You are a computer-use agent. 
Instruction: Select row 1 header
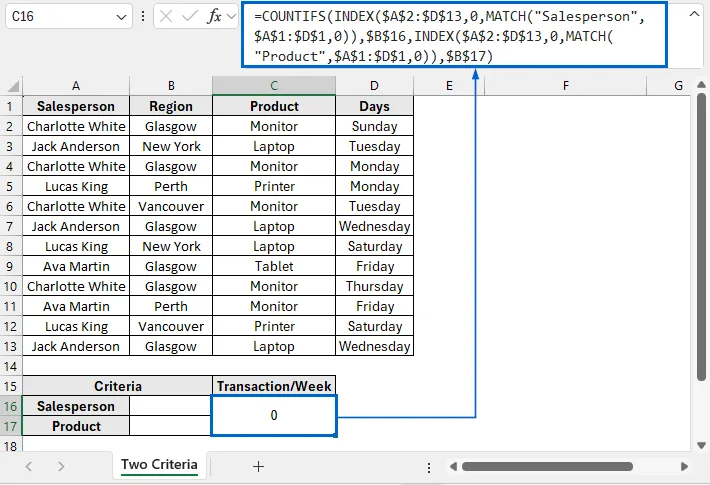[x=10, y=106]
